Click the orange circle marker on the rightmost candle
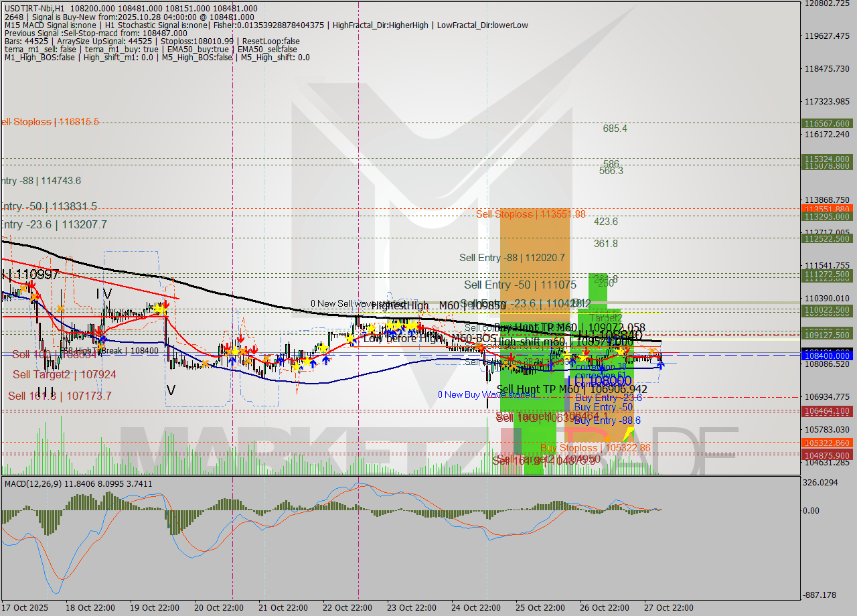The height and width of the screenshot is (616, 857). click(652, 352)
